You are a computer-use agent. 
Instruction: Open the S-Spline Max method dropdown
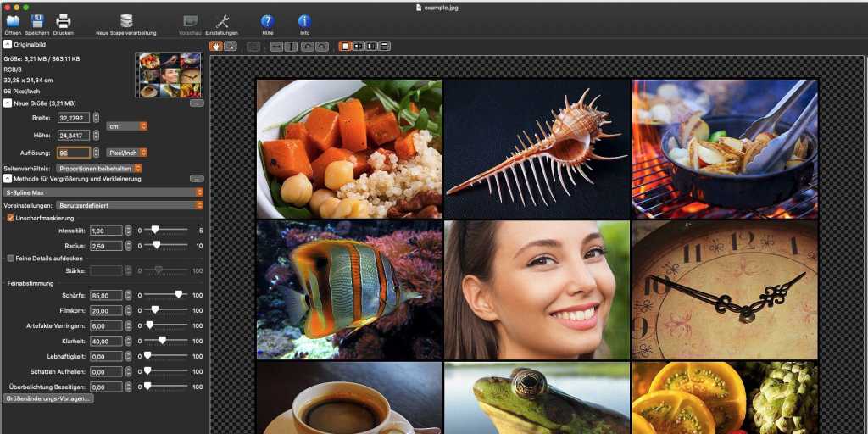coord(103,192)
